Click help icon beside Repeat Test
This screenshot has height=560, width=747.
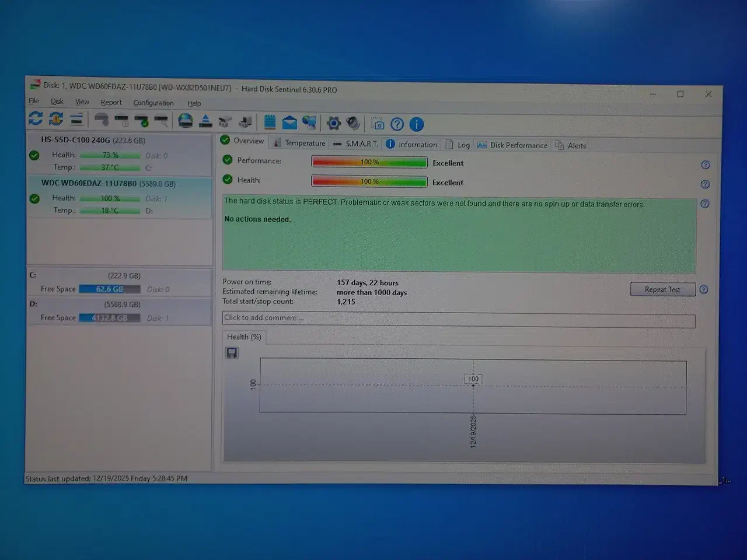click(704, 289)
